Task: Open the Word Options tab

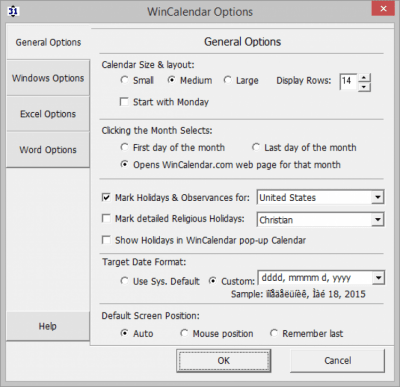Action: tap(48, 150)
